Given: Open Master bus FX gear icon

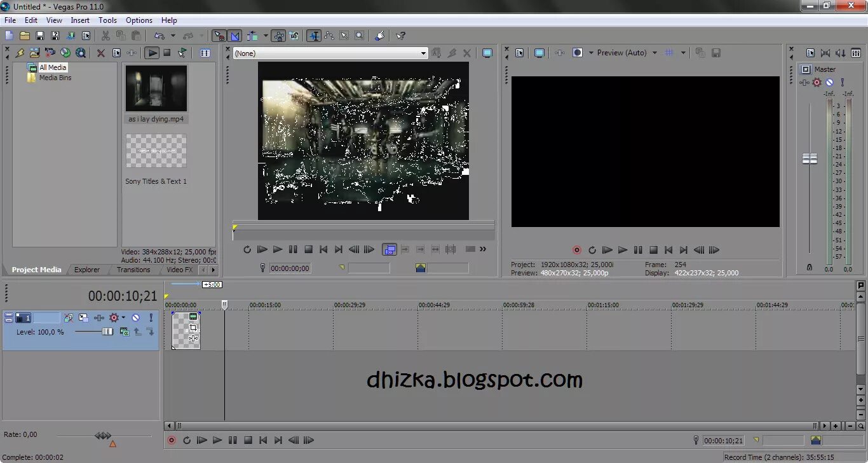Looking at the screenshot, I should pyautogui.click(x=817, y=82).
